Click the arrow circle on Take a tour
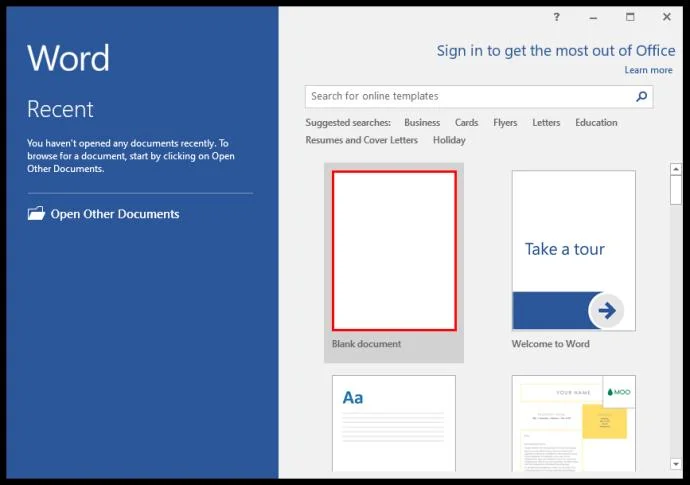The height and width of the screenshot is (485, 690). coord(606,311)
